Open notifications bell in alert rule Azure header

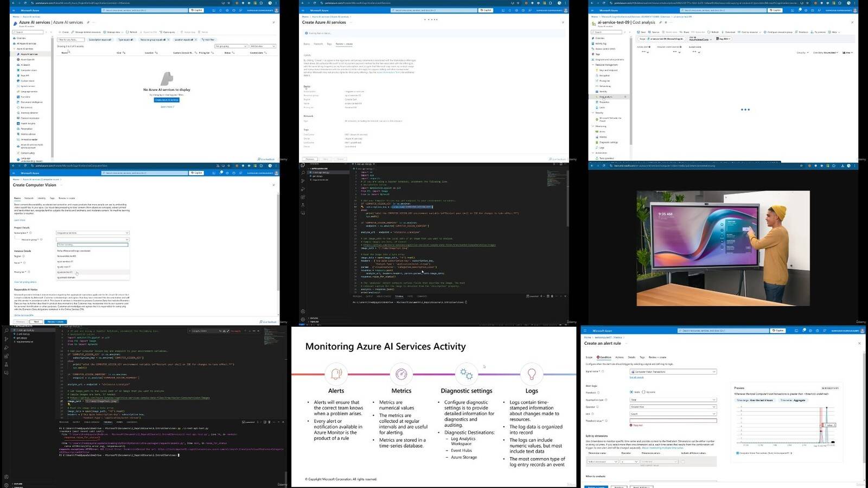(x=804, y=330)
